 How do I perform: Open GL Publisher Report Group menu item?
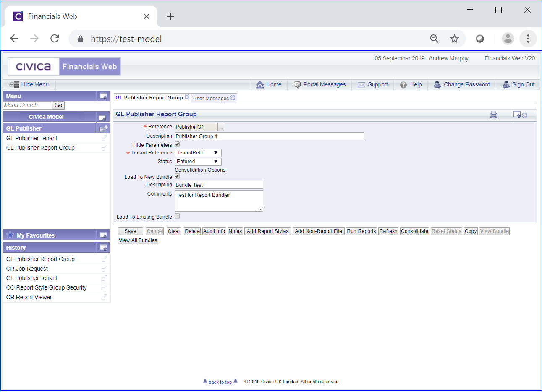pyautogui.click(x=40, y=148)
